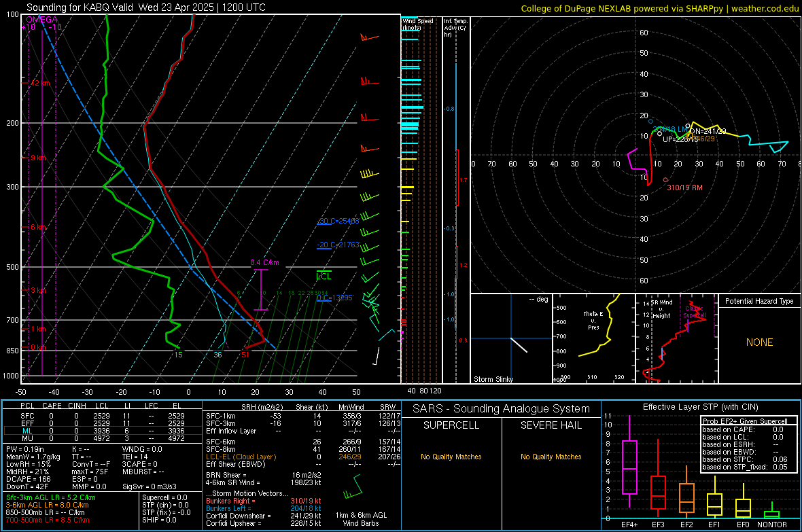
Task: Click the red 'Bunkers Right' motion line
Action: pos(264,501)
